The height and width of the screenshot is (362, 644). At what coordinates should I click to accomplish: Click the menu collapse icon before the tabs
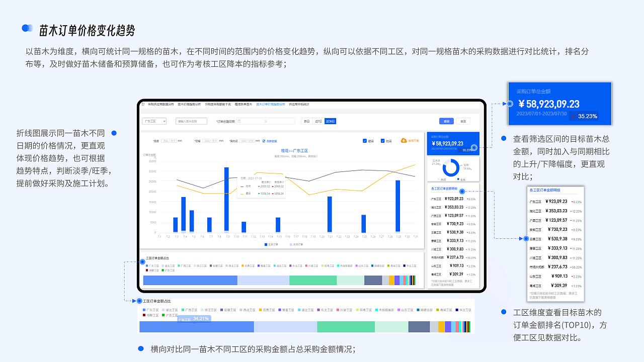[x=143, y=104]
